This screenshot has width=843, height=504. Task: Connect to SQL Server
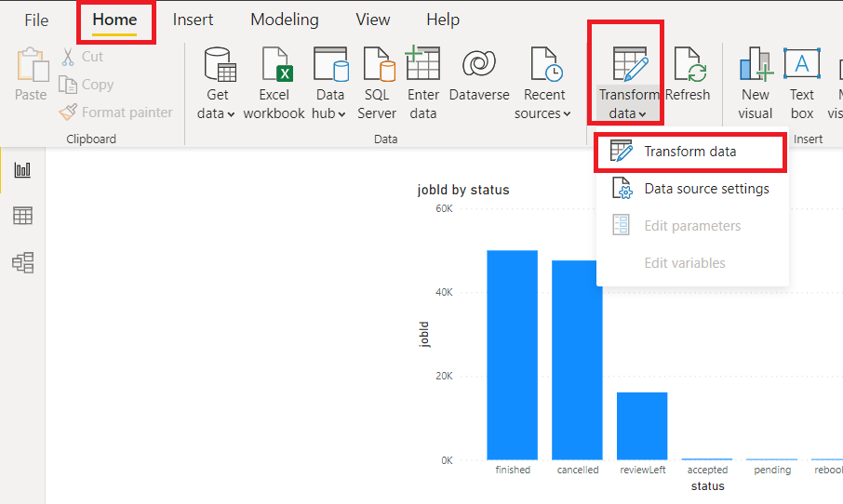click(377, 84)
